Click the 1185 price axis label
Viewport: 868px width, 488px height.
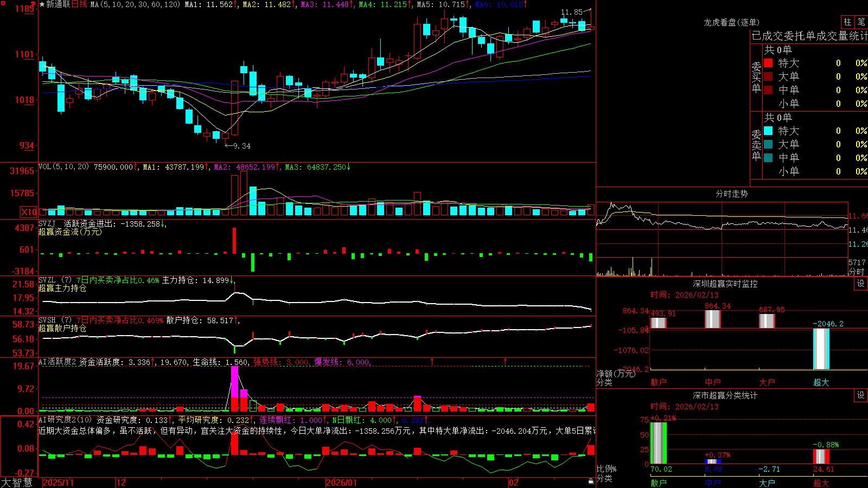pyautogui.click(x=24, y=9)
